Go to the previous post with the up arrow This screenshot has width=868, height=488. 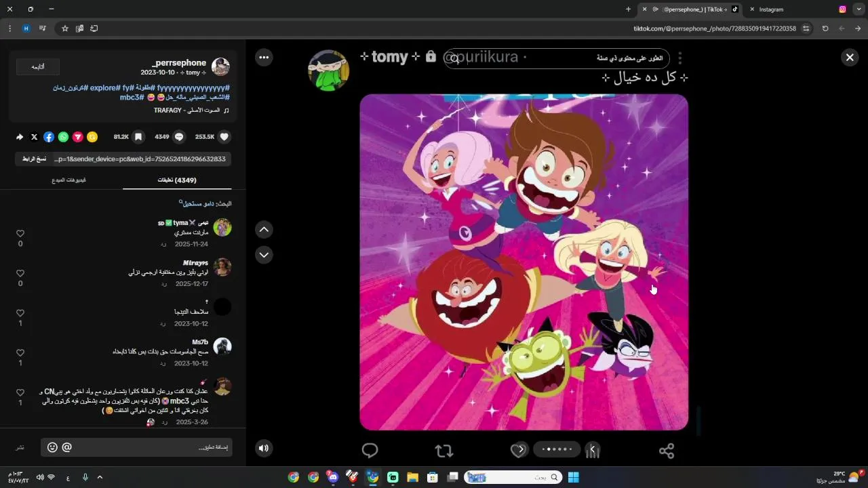(264, 230)
